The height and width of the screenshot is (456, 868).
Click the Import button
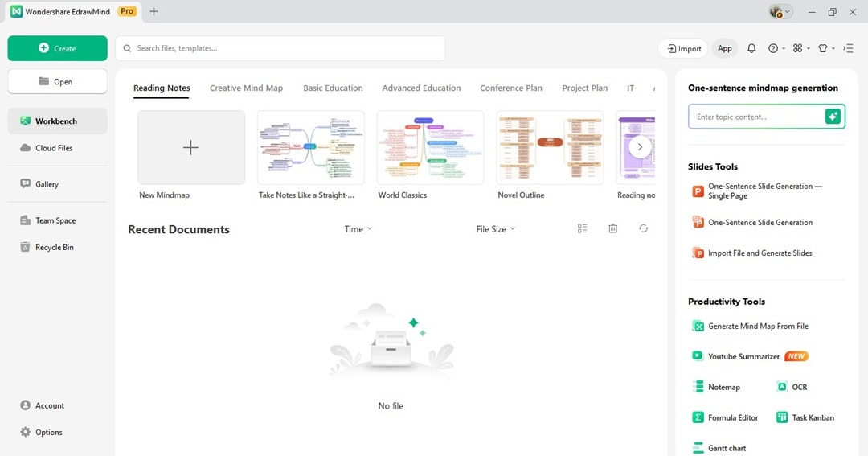tap(683, 49)
